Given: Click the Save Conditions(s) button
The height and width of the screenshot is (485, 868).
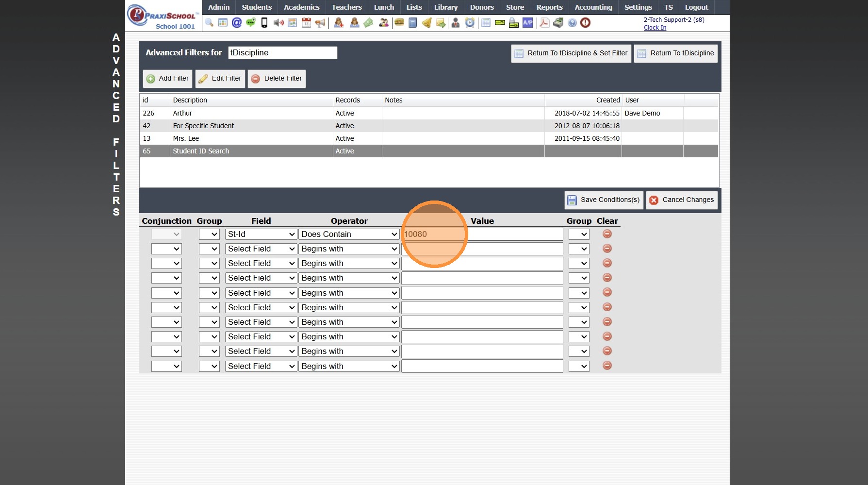Looking at the screenshot, I should pyautogui.click(x=604, y=200).
